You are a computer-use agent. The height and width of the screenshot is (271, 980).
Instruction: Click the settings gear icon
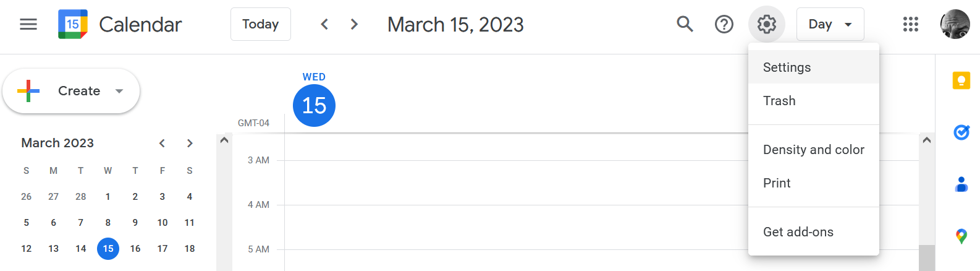click(767, 24)
